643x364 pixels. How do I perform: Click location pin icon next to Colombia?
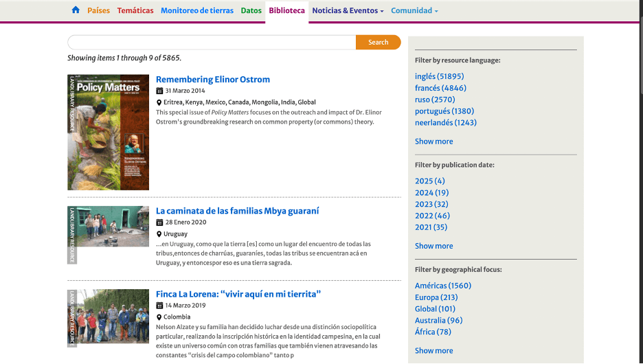(159, 317)
